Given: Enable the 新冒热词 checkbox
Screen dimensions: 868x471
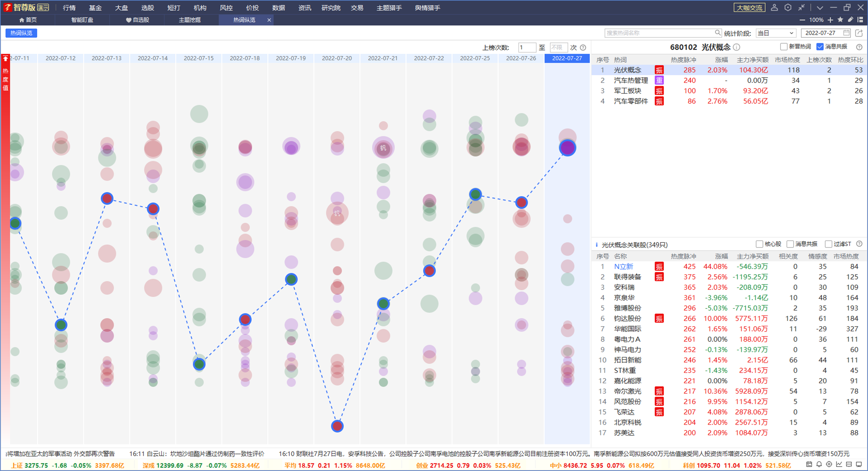Looking at the screenshot, I should pyautogui.click(x=784, y=47).
